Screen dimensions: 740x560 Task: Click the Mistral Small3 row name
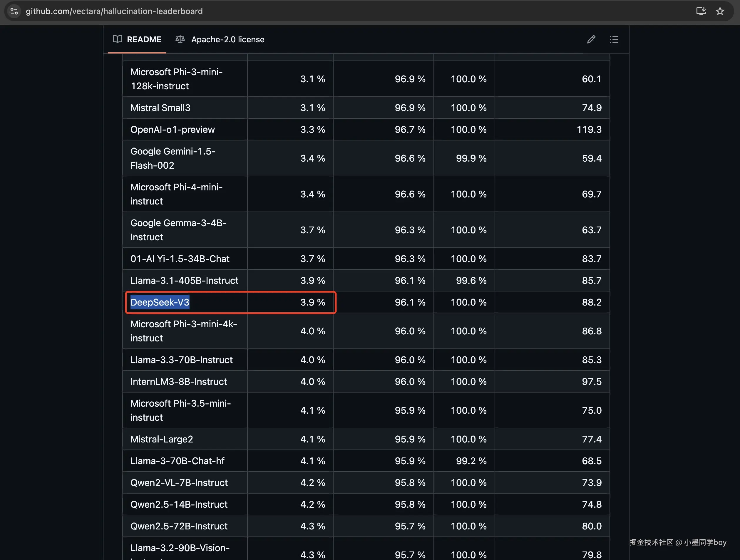click(160, 108)
